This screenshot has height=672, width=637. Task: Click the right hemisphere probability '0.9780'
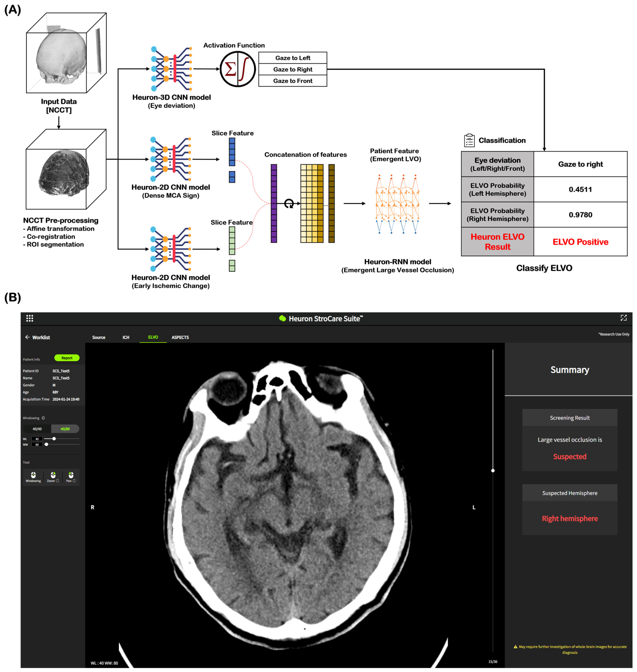click(580, 215)
